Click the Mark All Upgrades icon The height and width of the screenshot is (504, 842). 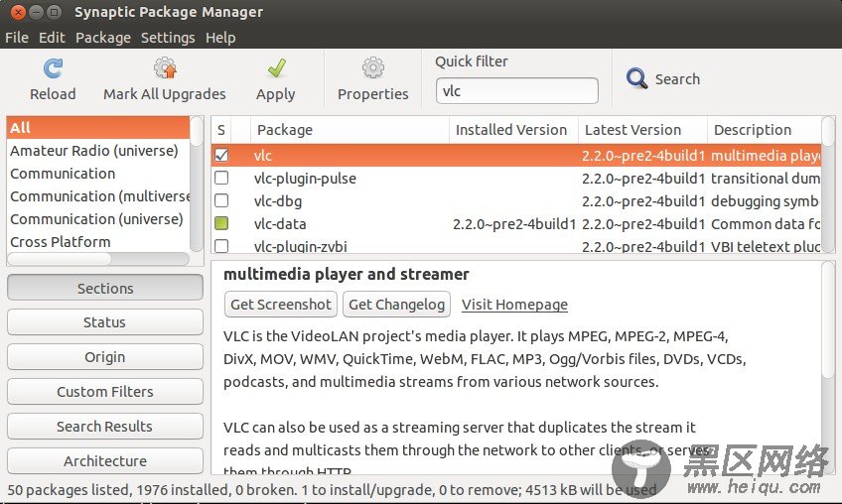165,68
